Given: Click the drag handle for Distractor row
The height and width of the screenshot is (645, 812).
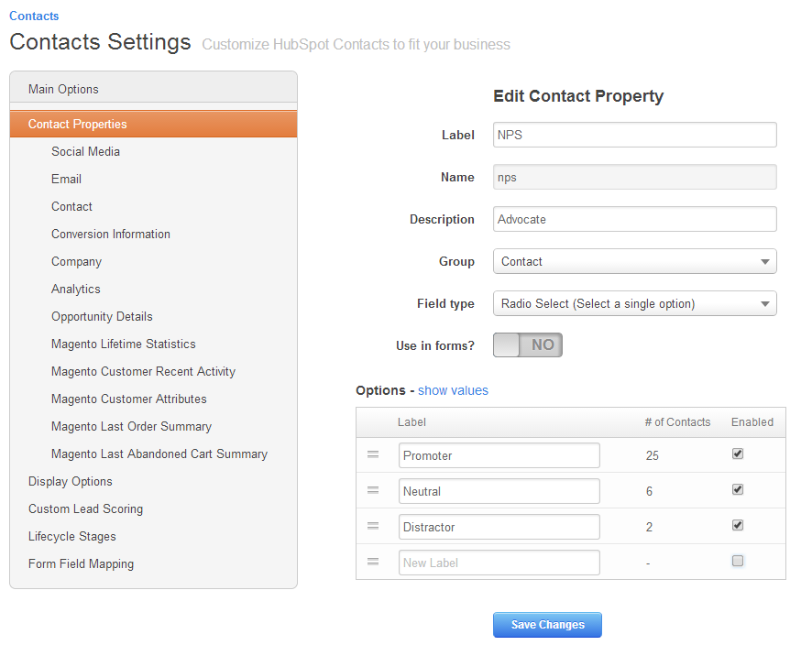Looking at the screenshot, I should [x=373, y=526].
